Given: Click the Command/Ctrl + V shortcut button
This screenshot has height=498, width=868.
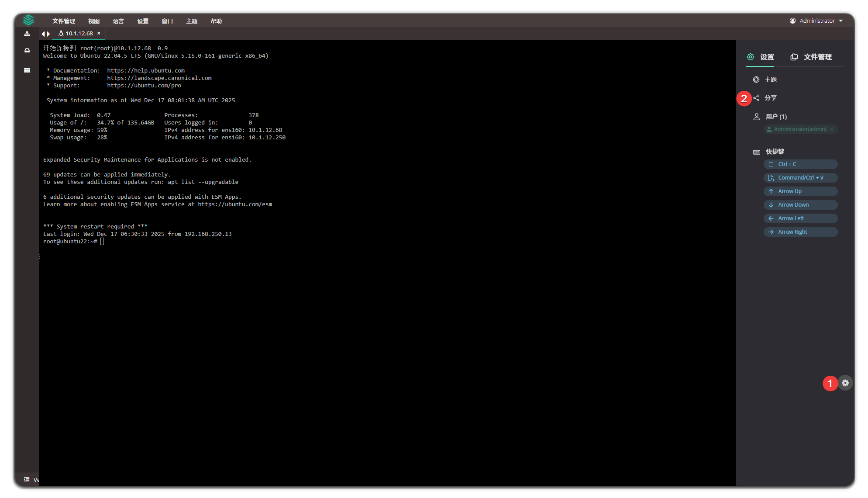Looking at the screenshot, I should (x=800, y=178).
